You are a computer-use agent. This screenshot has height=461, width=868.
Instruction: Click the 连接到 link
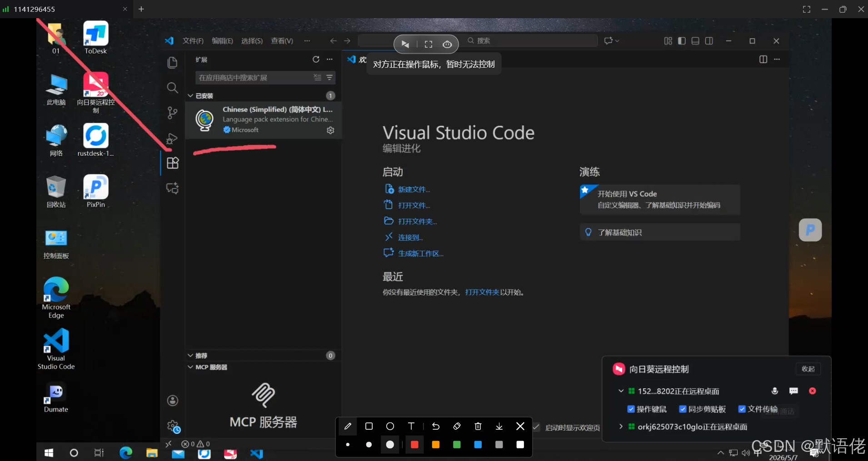(x=410, y=238)
